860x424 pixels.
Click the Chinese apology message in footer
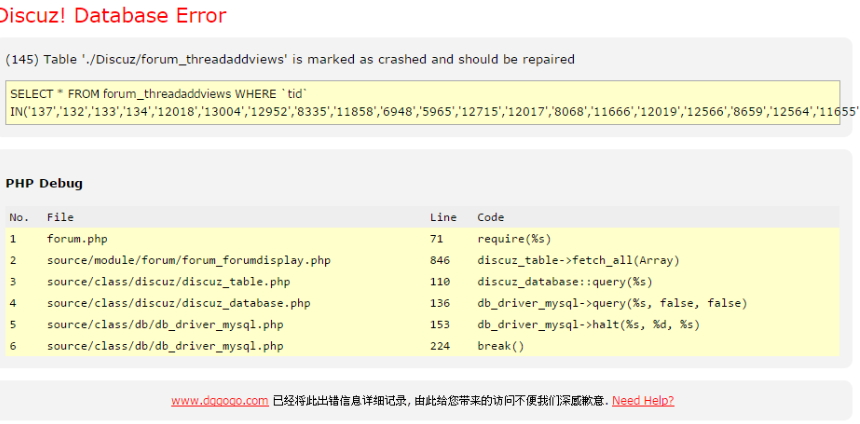coord(440,400)
